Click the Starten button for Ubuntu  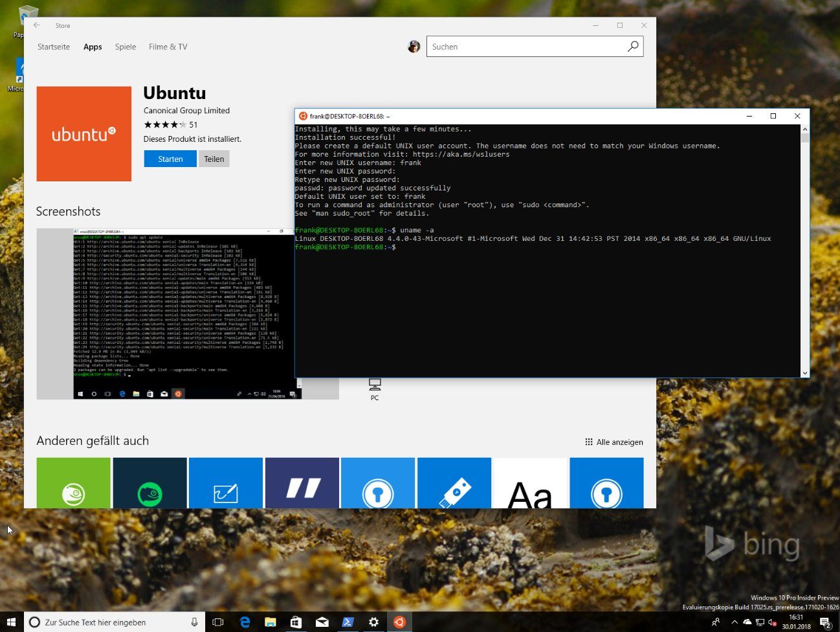click(170, 159)
